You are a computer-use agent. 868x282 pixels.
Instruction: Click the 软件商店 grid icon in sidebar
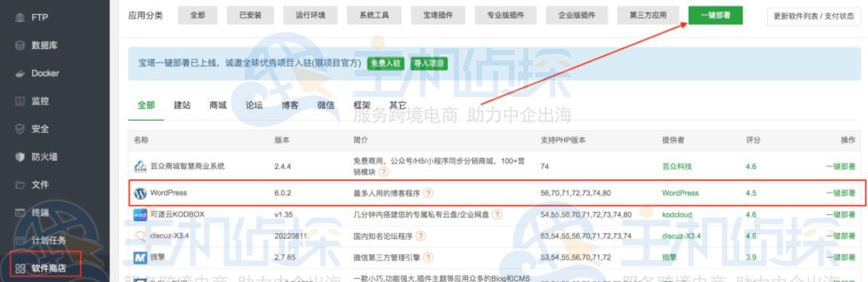click(x=20, y=268)
